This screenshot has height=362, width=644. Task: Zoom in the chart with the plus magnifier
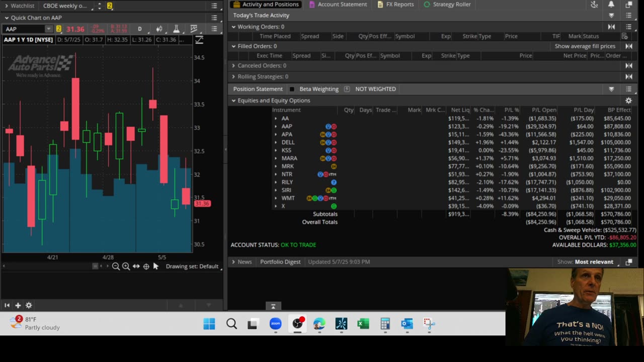[126, 266]
